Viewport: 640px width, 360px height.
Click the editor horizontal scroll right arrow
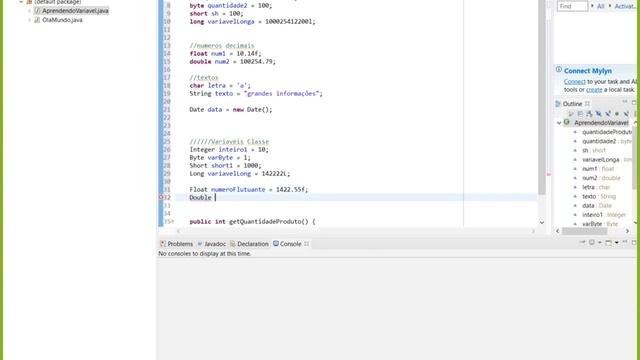point(533,231)
